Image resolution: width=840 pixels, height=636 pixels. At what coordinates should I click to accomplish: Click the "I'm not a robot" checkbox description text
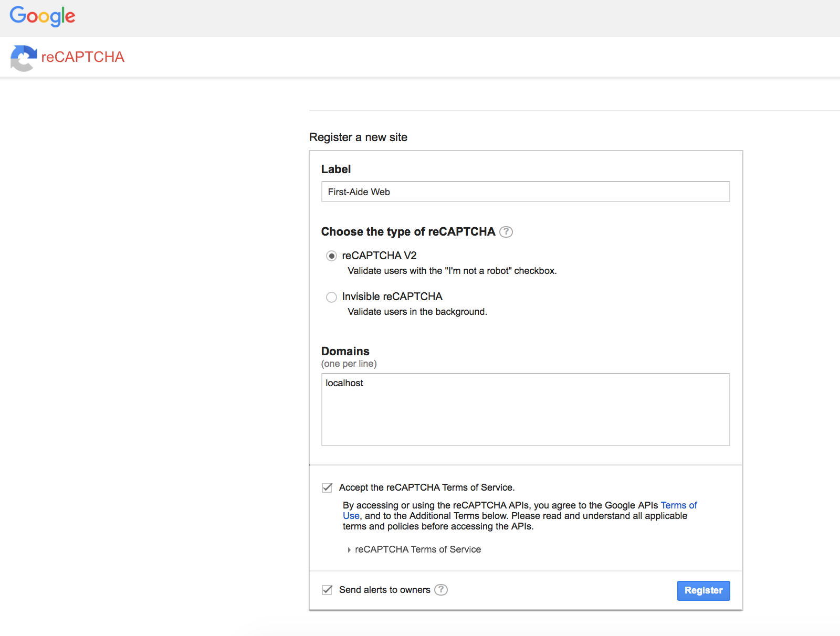452,271
